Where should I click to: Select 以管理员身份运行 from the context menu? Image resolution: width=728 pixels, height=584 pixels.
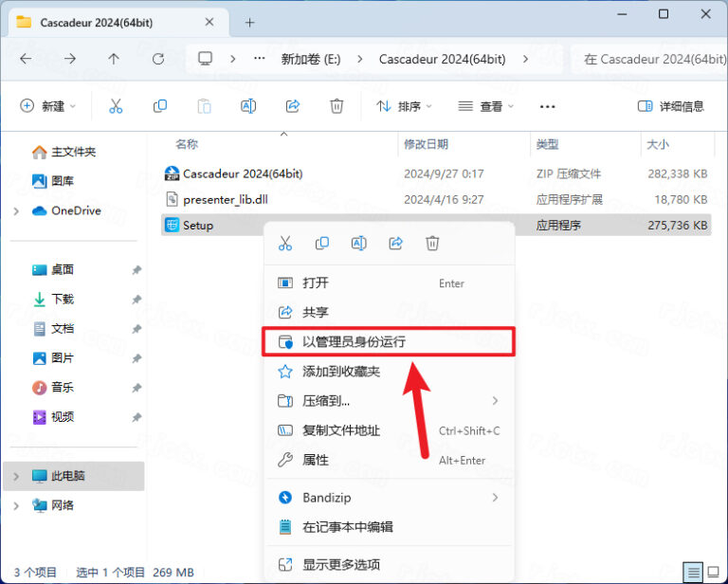click(354, 341)
